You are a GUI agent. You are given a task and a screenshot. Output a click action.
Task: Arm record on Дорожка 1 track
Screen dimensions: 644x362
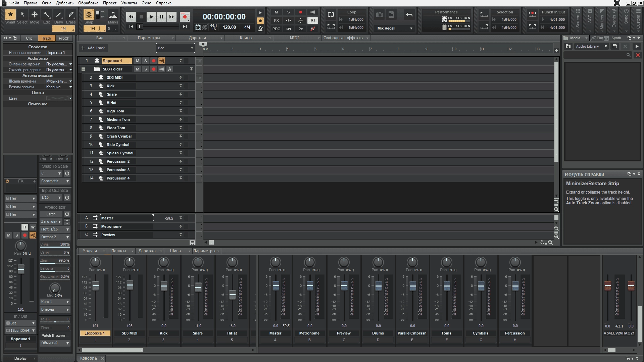(x=154, y=61)
